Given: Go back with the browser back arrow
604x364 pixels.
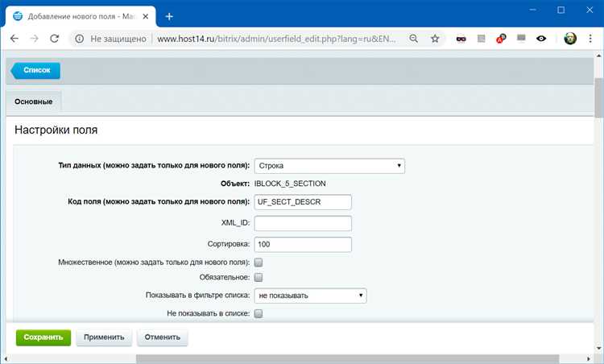Looking at the screenshot, I should (14, 39).
